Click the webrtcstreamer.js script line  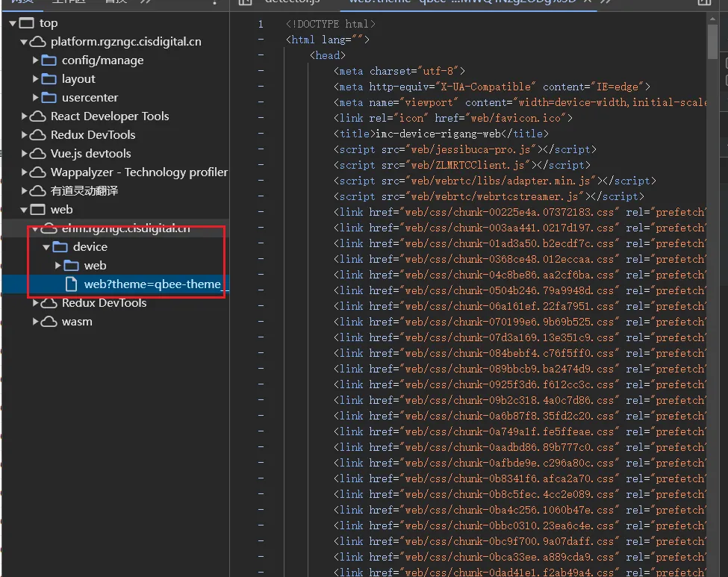coord(488,197)
